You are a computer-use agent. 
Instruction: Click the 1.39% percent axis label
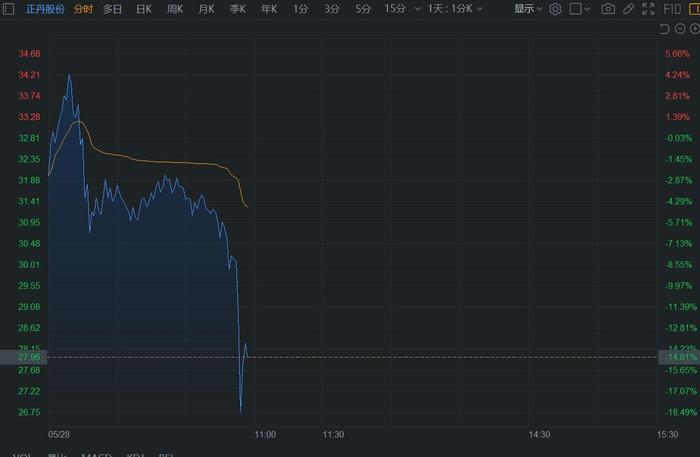tap(677, 117)
